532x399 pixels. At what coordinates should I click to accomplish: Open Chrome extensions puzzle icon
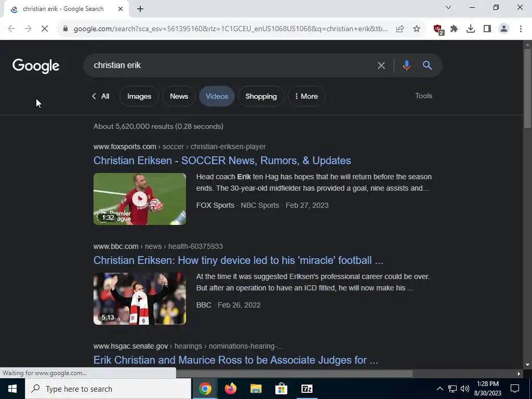454,29
